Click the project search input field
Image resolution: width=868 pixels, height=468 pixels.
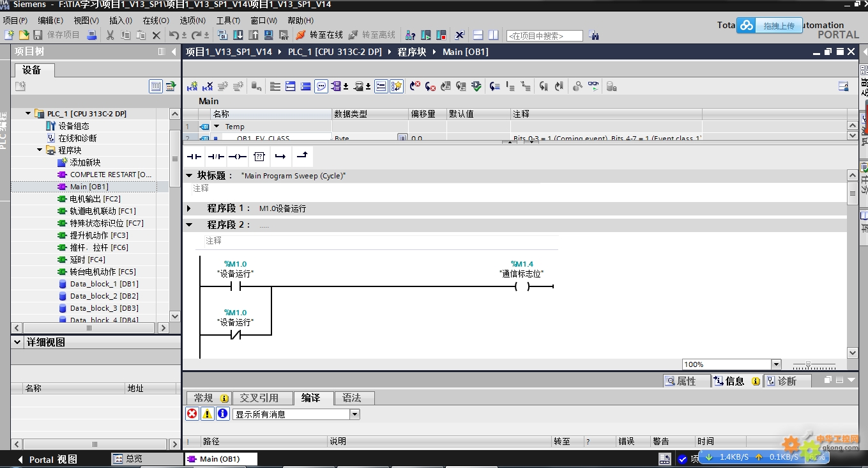(544, 36)
